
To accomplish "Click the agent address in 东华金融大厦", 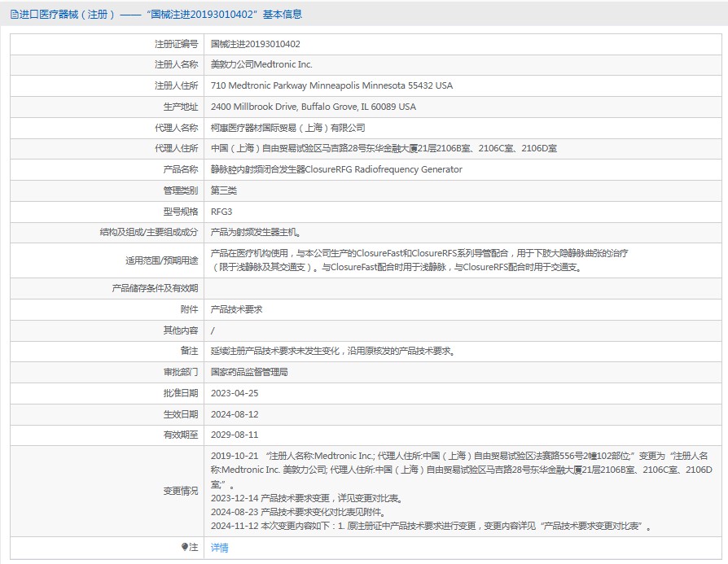I will pyautogui.click(x=384, y=149).
